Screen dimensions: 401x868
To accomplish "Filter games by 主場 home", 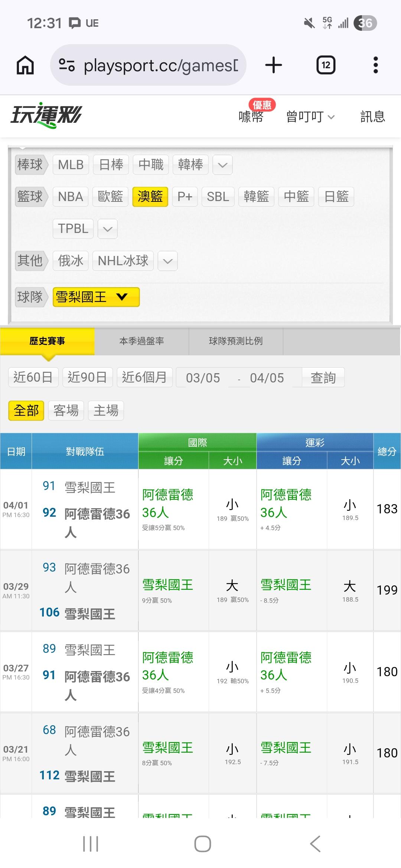I will tap(106, 411).
